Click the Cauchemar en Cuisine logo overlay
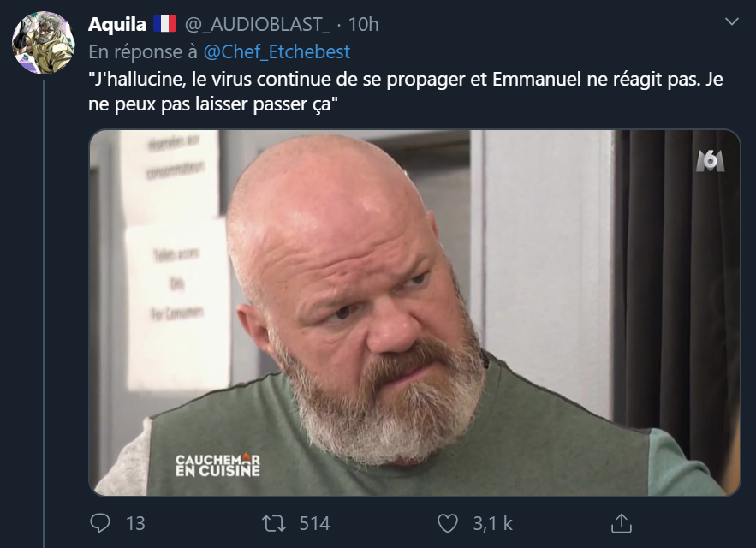Viewport: 756px width, 548px height. tap(217, 465)
